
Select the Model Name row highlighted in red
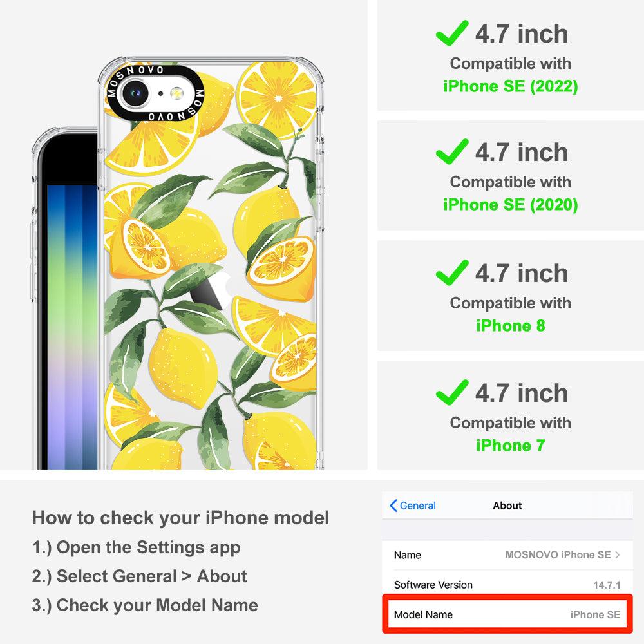click(x=507, y=614)
